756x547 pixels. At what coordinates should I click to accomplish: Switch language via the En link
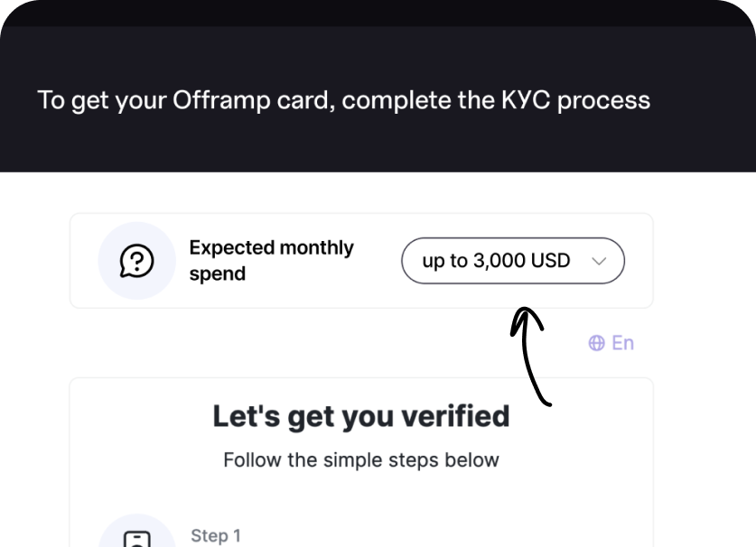[622, 343]
